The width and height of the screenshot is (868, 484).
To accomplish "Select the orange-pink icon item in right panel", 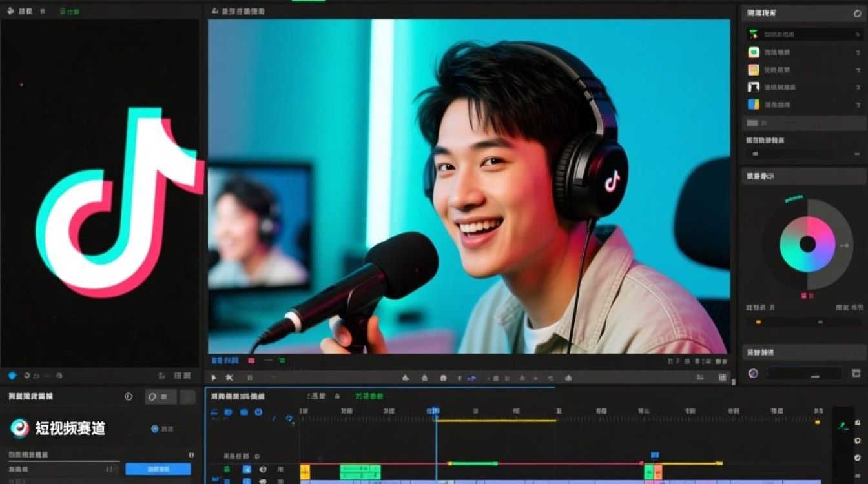I will click(754, 70).
